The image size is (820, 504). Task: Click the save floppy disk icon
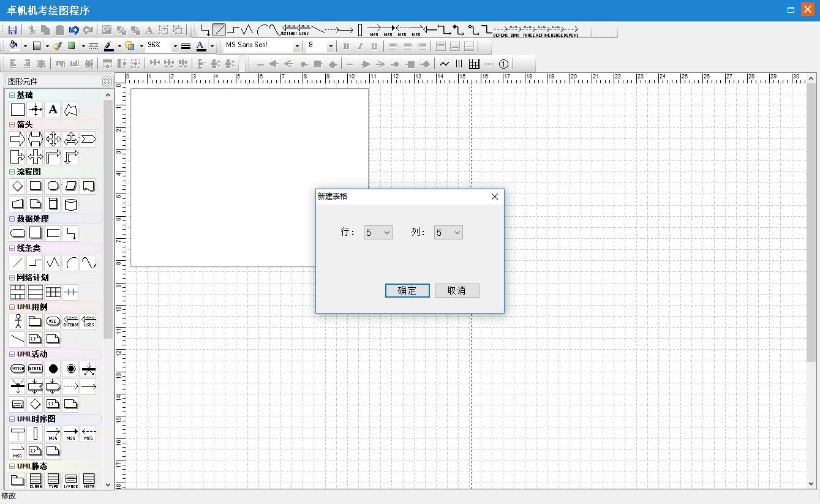tap(12, 29)
